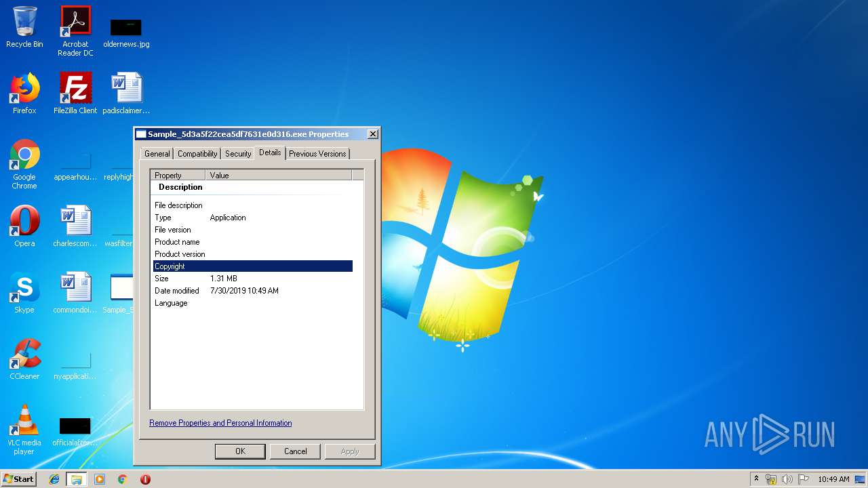This screenshot has width=868, height=488.
Task: Open Action Center flag icon
Action: point(804,479)
